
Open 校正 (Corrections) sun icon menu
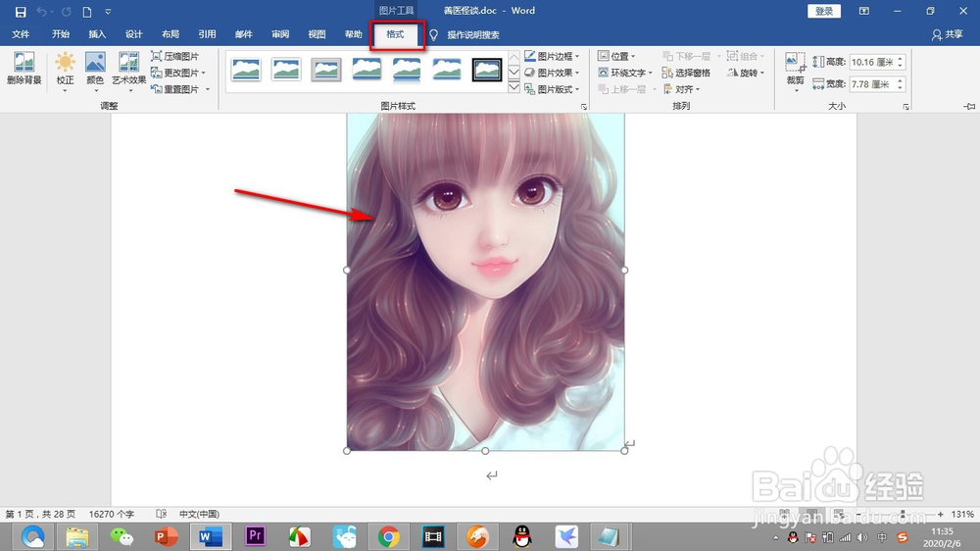65,72
